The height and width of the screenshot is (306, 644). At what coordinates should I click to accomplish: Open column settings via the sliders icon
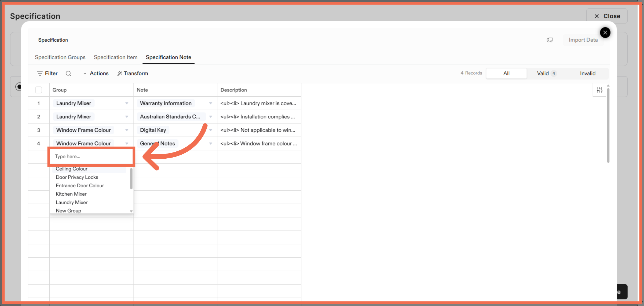coord(600,89)
